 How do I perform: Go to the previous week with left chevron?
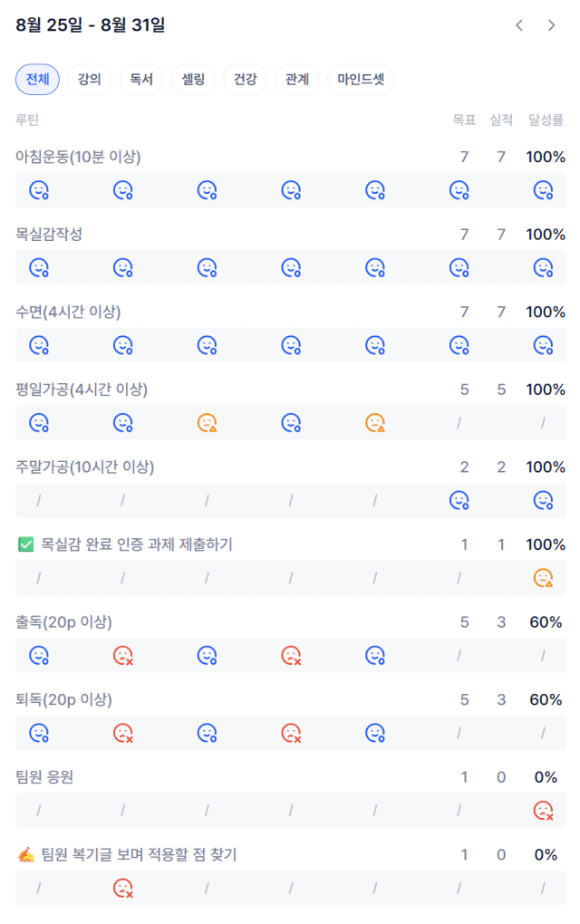[x=519, y=25]
